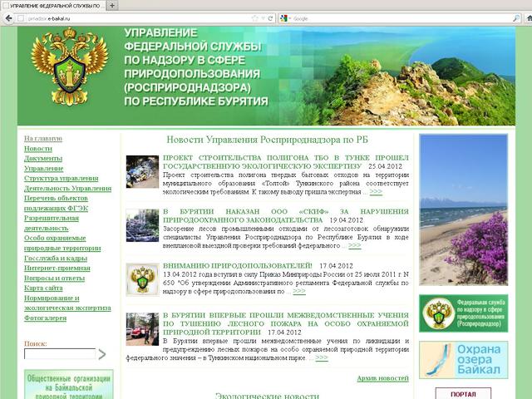Viewport: 532px width, 399px height.
Task: Open Нормирование и экологическая экспертиза link
Action: (67, 303)
